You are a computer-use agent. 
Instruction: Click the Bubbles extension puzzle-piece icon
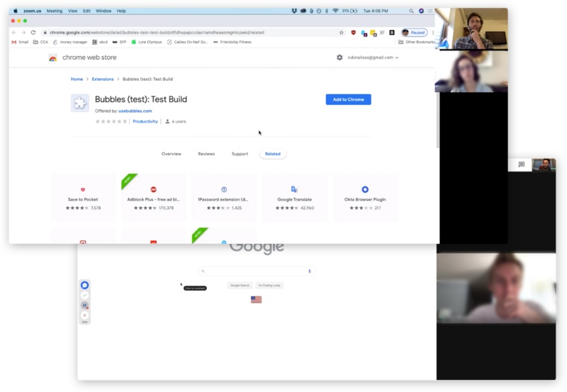point(80,103)
